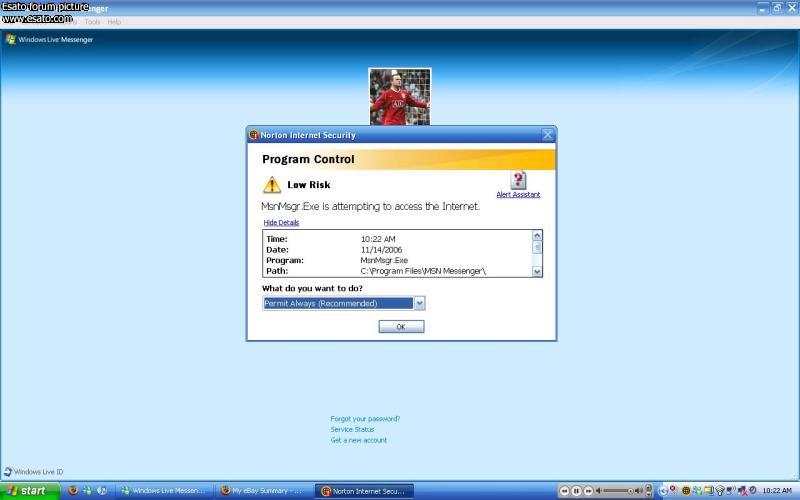Switch to My eBay Summary taskbar button
This screenshot has height=500, width=800.
click(264, 491)
